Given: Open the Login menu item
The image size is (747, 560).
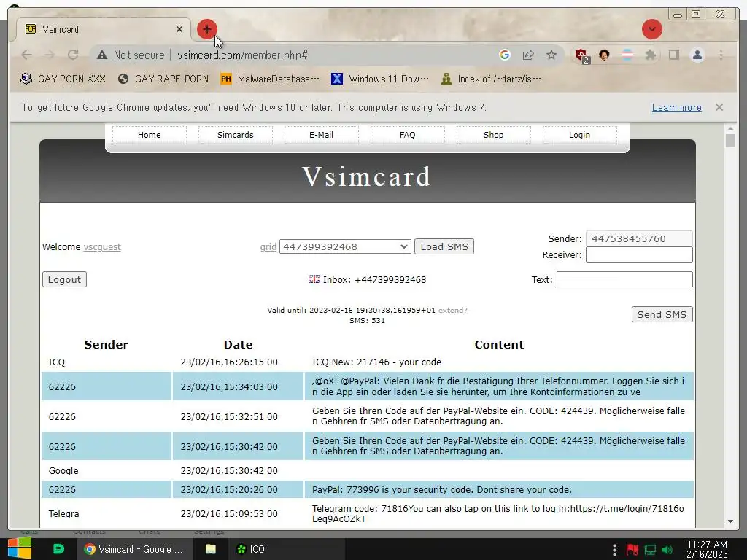Looking at the screenshot, I should point(579,135).
